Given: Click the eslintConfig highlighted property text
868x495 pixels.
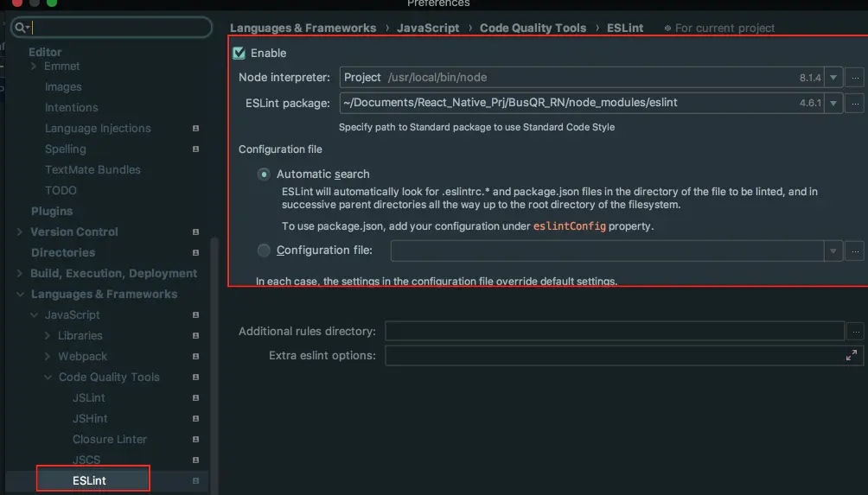Looking at the screenshot, I should click(x=569, y=226).
